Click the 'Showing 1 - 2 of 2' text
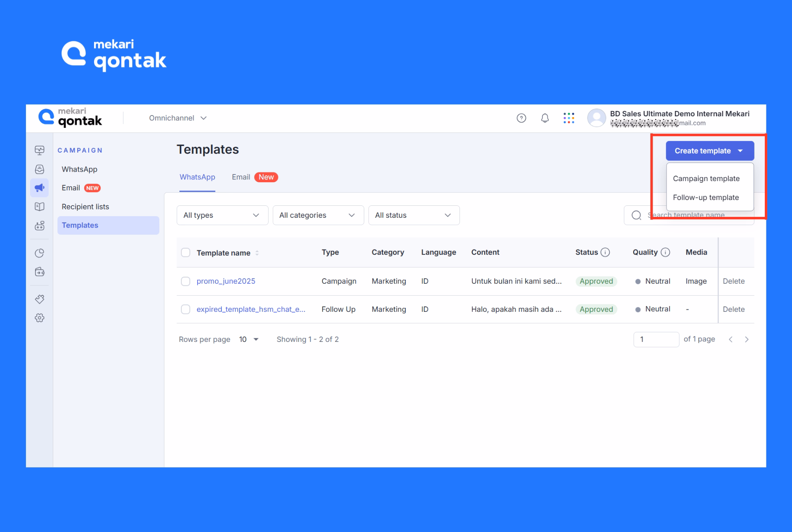Screen dimensions: 792x532 click(x=307, y=339)
